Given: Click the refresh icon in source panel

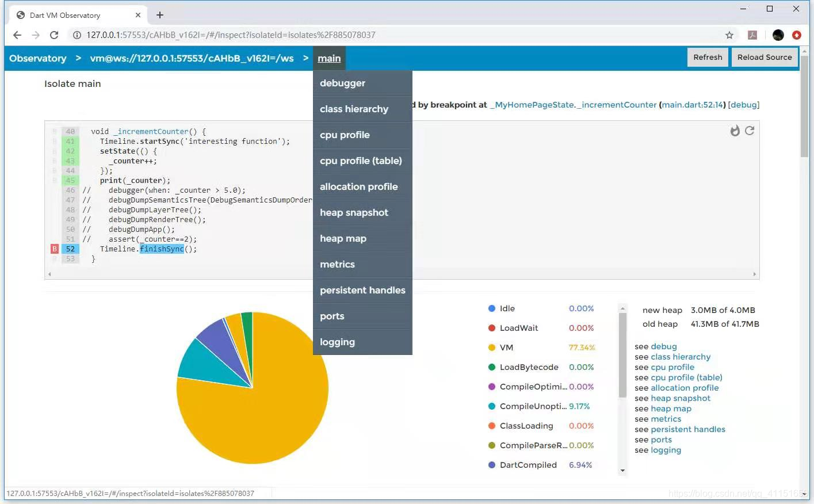Looking at the screenshot, I should pos(750,131).
